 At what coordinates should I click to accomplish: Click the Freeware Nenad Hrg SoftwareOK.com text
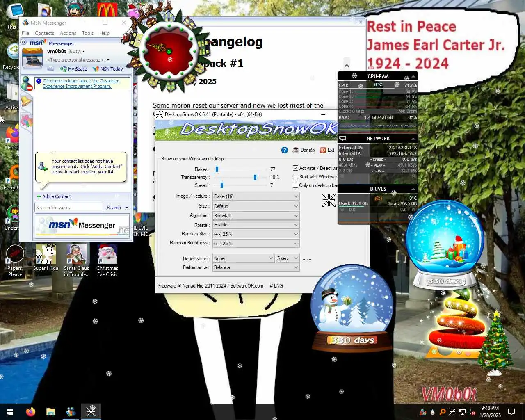tap(210, 286)
